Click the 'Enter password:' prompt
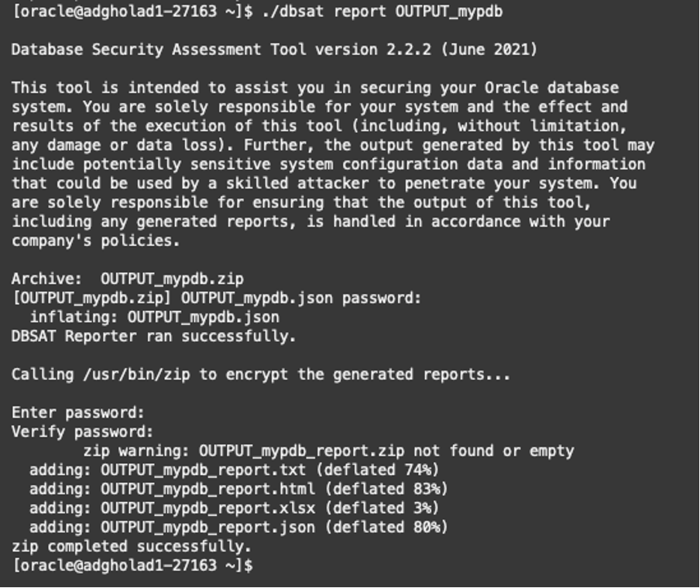The height and width of the screenshot is (588, 700). tap(78, 412)
